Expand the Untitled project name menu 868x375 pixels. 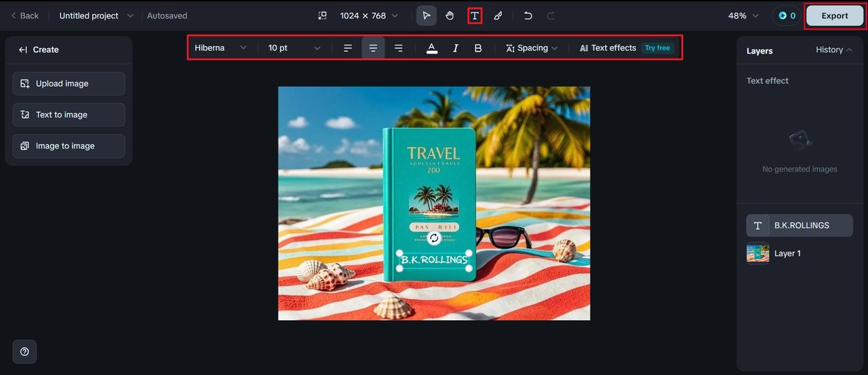tap(96, 16)
